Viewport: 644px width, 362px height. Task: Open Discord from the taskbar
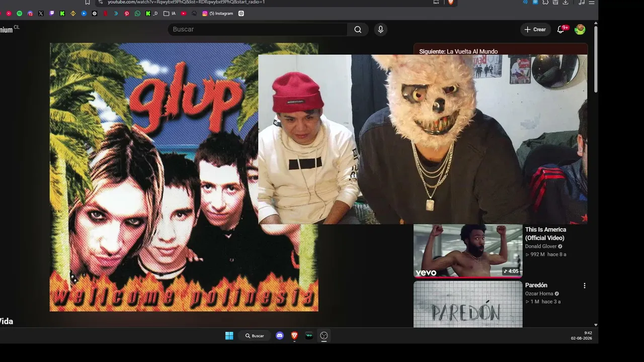(280, 336)
